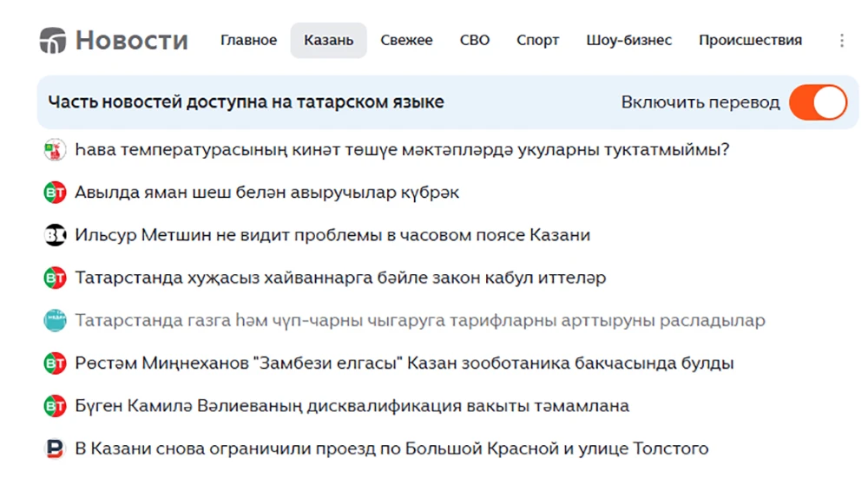
Task: Click BT icon beside хуҗасыз хайваннарга headline
Action: 55,278
